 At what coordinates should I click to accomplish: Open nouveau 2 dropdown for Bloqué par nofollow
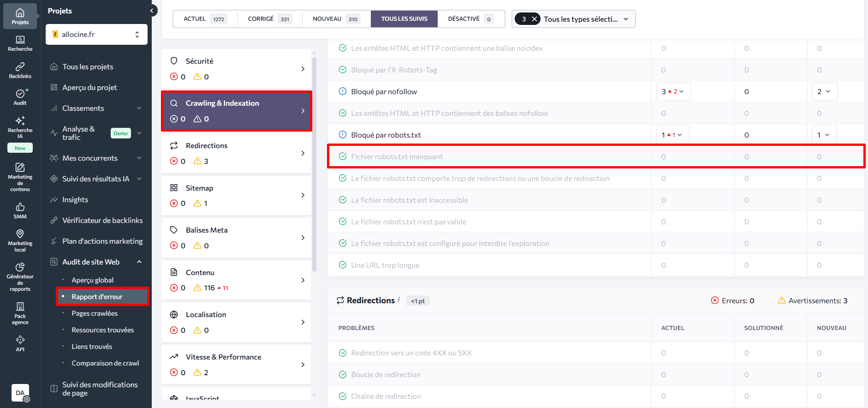[825, 91]
